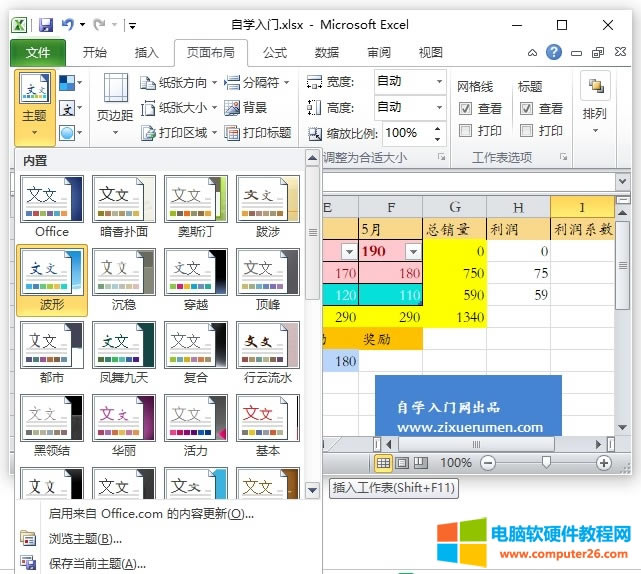Image resolution: width=641 pixels, height=574 pixels.
Task: Click the Save icon in quick access toolbar
Action: (x=44, y=22)
